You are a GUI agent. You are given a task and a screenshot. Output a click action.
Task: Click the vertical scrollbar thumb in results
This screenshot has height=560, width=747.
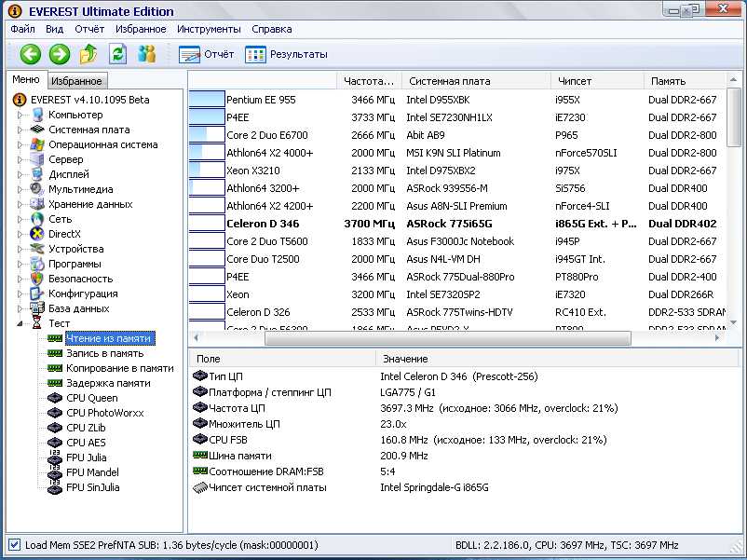pos(734,117)
